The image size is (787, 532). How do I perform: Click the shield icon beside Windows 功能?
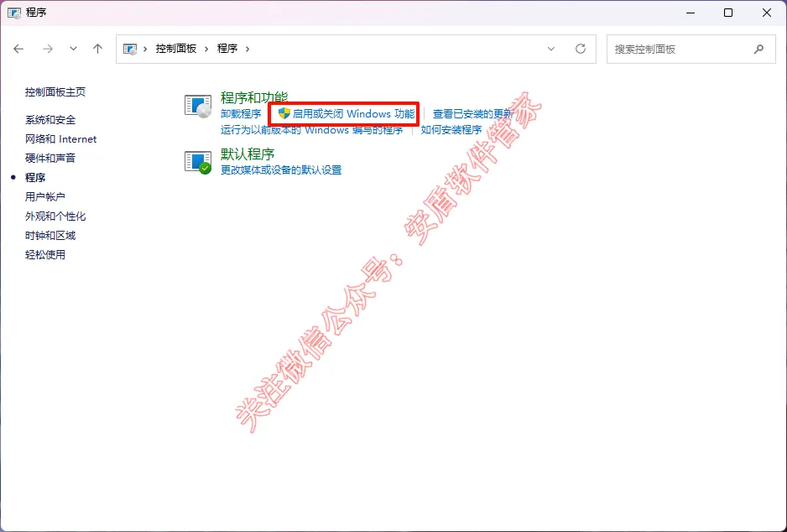284,113
